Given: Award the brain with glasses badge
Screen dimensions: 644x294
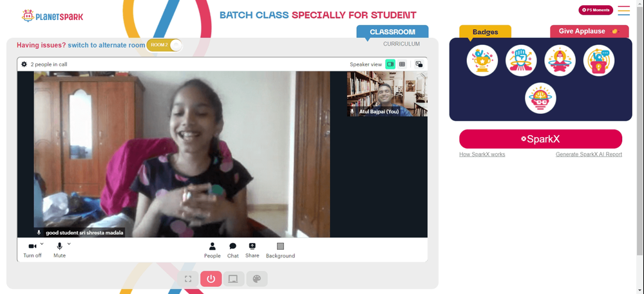Looking at the screenshot, I should [540, 98].
